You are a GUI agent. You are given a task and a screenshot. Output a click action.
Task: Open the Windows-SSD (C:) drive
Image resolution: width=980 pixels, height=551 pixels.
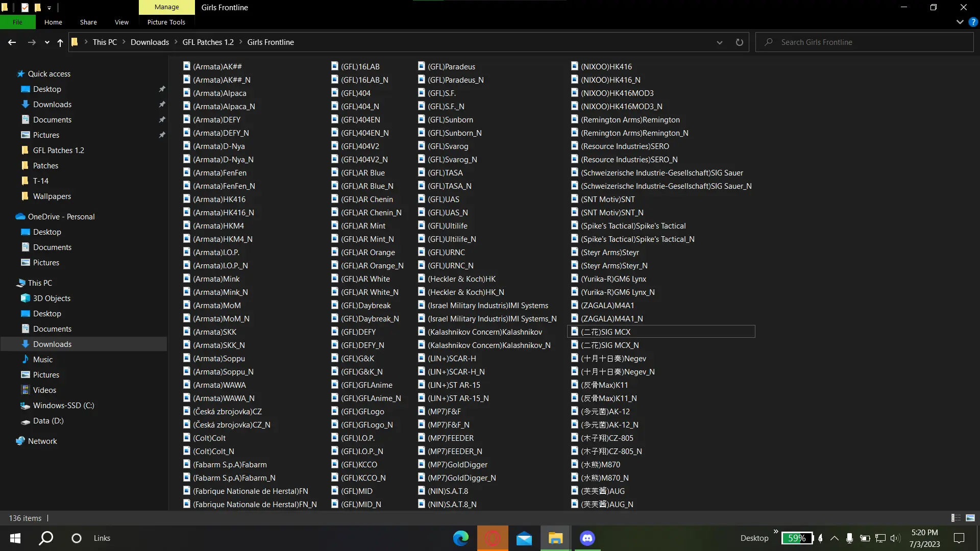click(x=63, y=406)
